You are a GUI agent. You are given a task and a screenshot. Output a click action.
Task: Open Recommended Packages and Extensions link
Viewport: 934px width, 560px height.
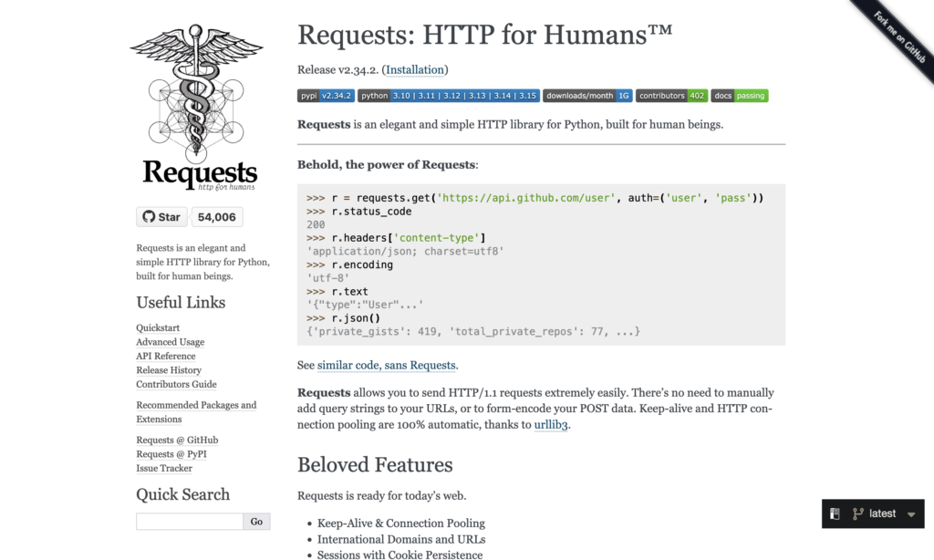[196, 412]
